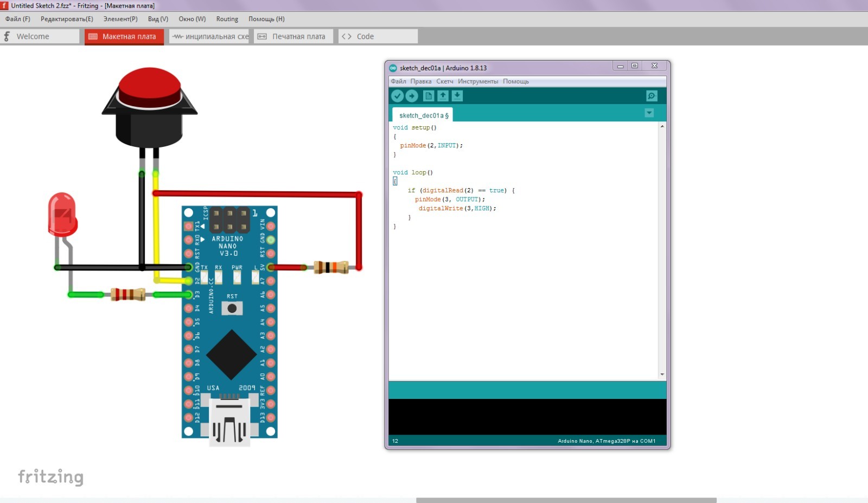This screenshot has width=868, height=503.
Task: Switch to the Макетная плата tab
Action: coord(124,36)
